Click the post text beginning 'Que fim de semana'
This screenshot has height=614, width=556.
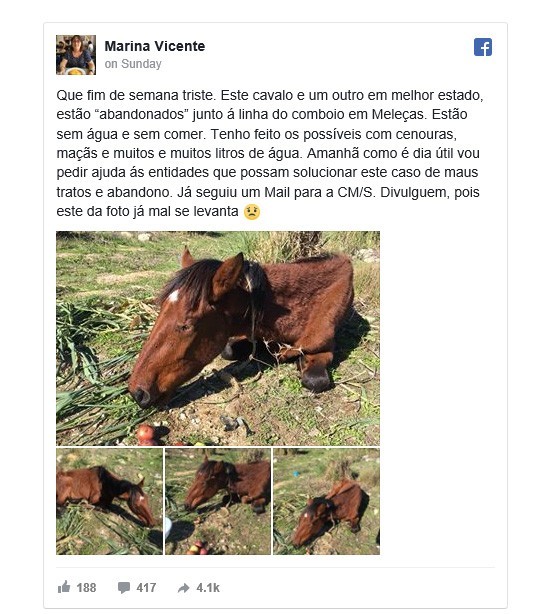coord(270,153)
